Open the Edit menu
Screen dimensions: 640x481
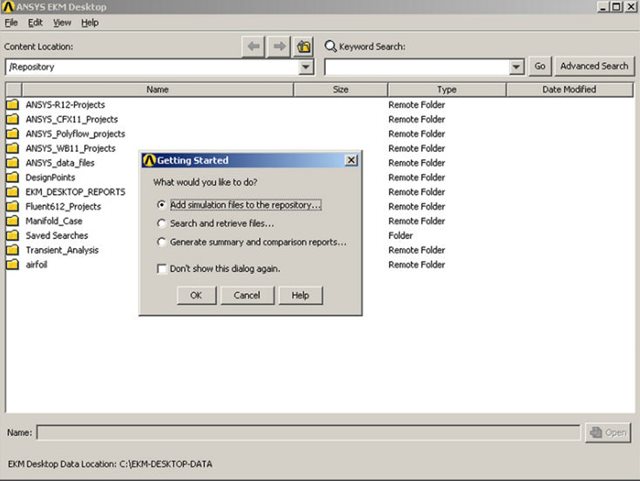tap(35, 23)
